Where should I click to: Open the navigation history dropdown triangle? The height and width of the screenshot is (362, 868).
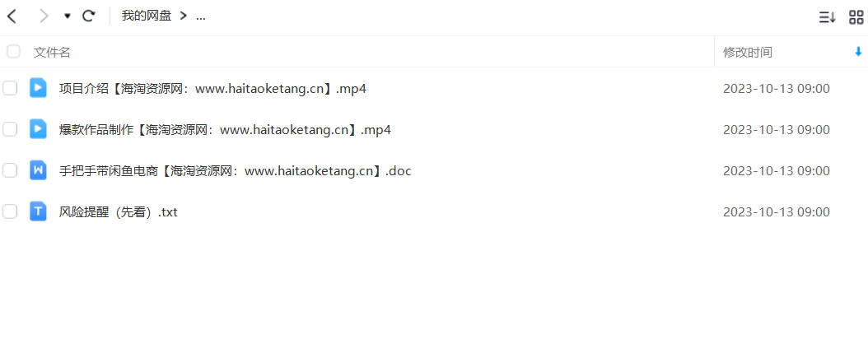[68, 16]
